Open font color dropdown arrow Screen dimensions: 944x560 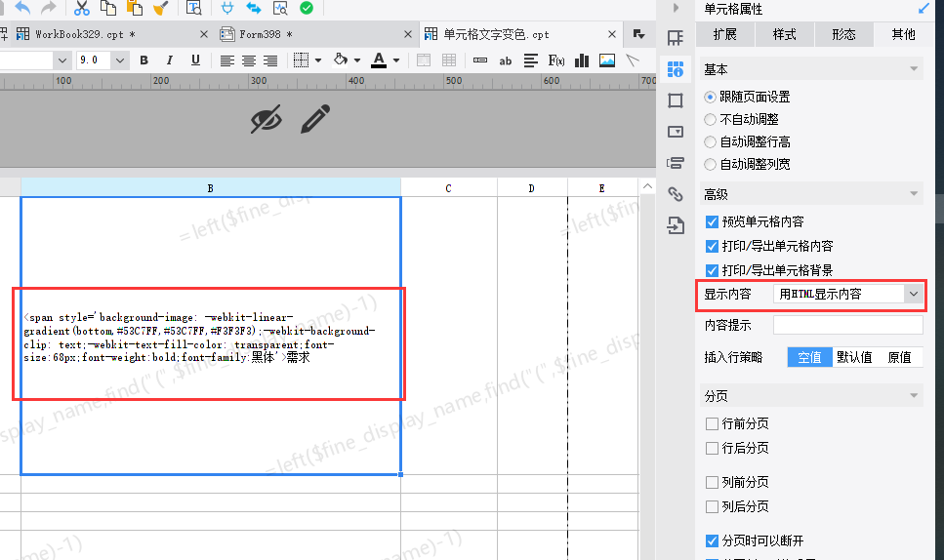point(396,60)
